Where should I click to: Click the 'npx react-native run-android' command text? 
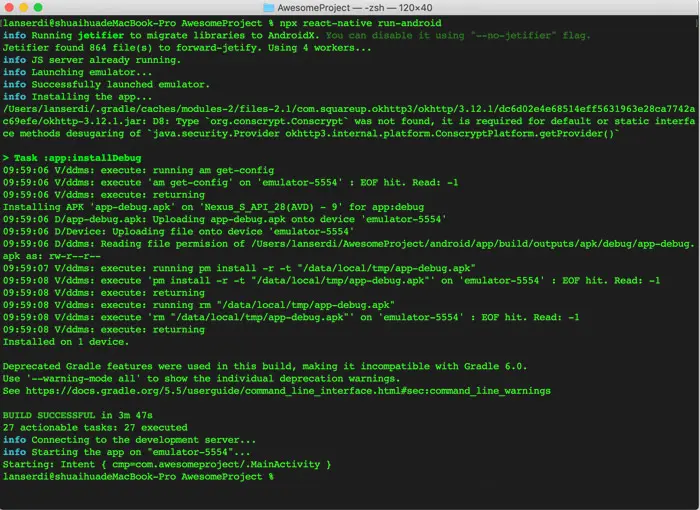point(360,23)
